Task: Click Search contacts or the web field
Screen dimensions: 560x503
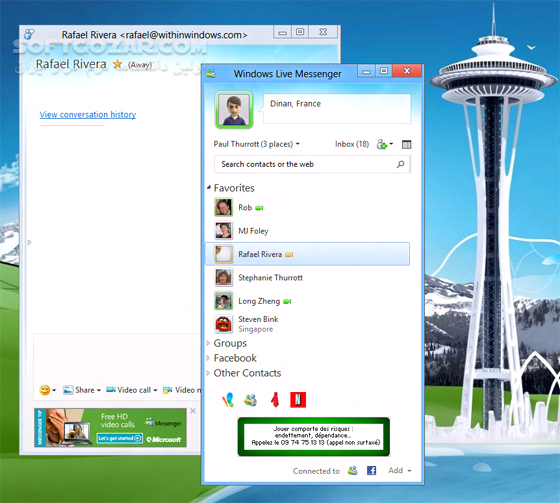Action: [x=312, y=164]
